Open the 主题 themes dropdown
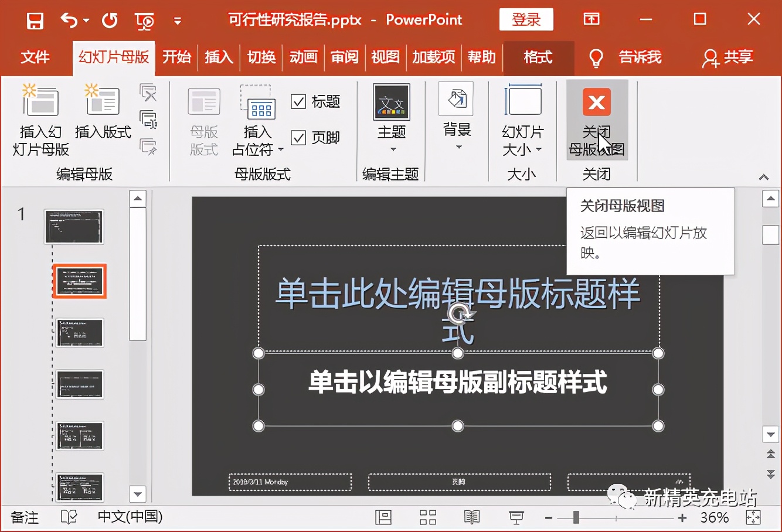 [x=391, y=149]
